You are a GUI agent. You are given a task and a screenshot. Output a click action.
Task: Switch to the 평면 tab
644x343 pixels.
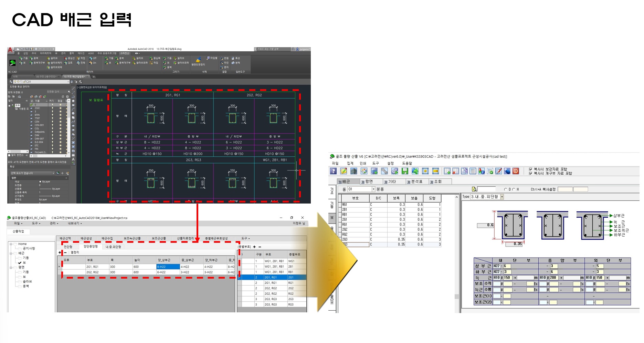369,181
